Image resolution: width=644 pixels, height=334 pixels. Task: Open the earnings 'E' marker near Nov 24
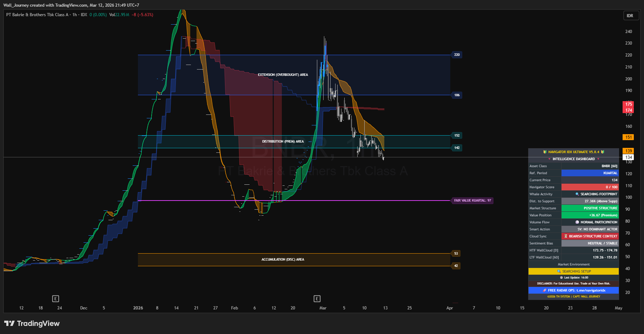(55, 299)
